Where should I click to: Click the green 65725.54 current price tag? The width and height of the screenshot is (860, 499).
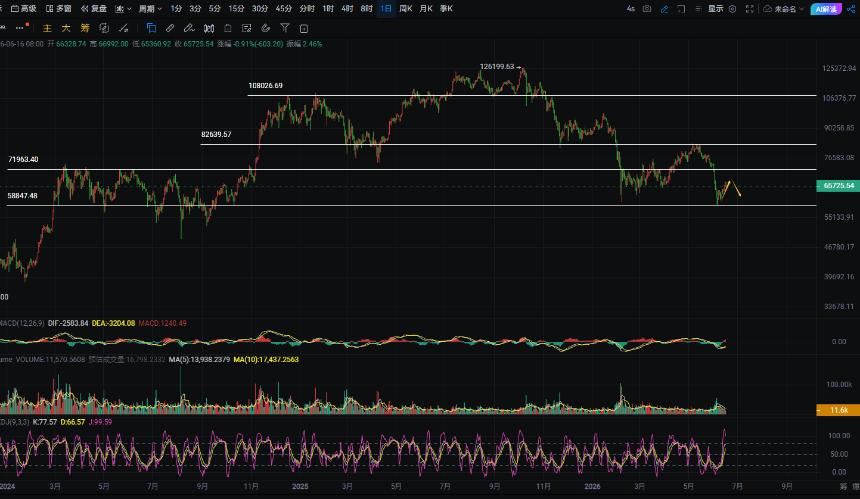coord(838,186)
